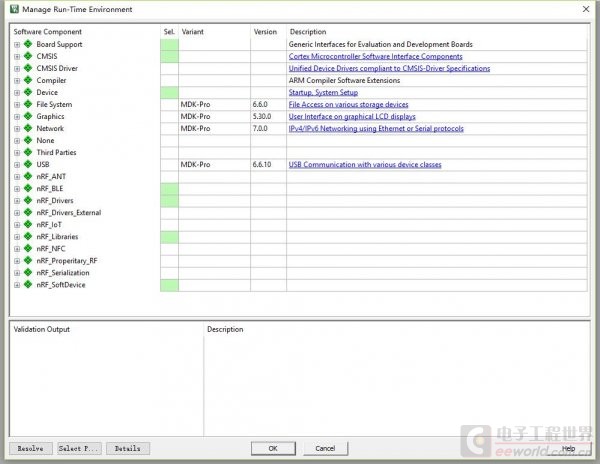
Task: Expand the nRF_Libraries tree node
Action: point(17,237)
